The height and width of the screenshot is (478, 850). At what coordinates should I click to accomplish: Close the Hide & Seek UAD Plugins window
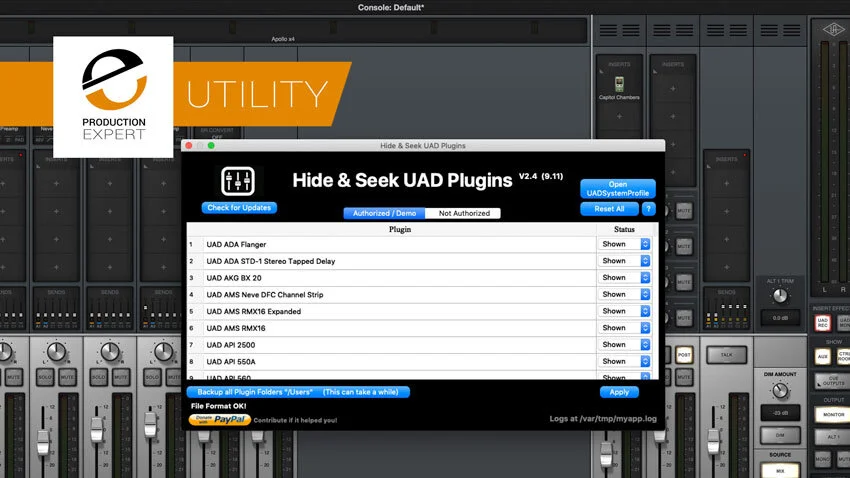point(189,145)
